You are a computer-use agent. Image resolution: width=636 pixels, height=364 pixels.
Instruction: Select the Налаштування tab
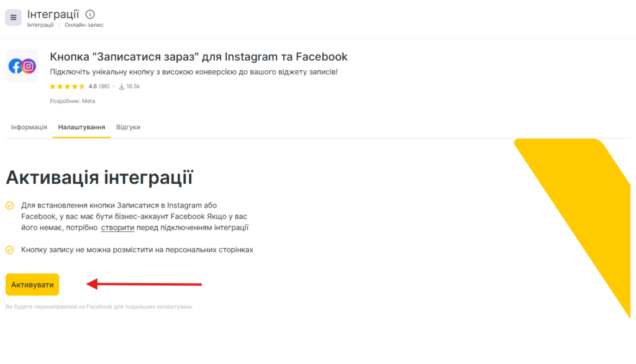(x=81, y=127)
